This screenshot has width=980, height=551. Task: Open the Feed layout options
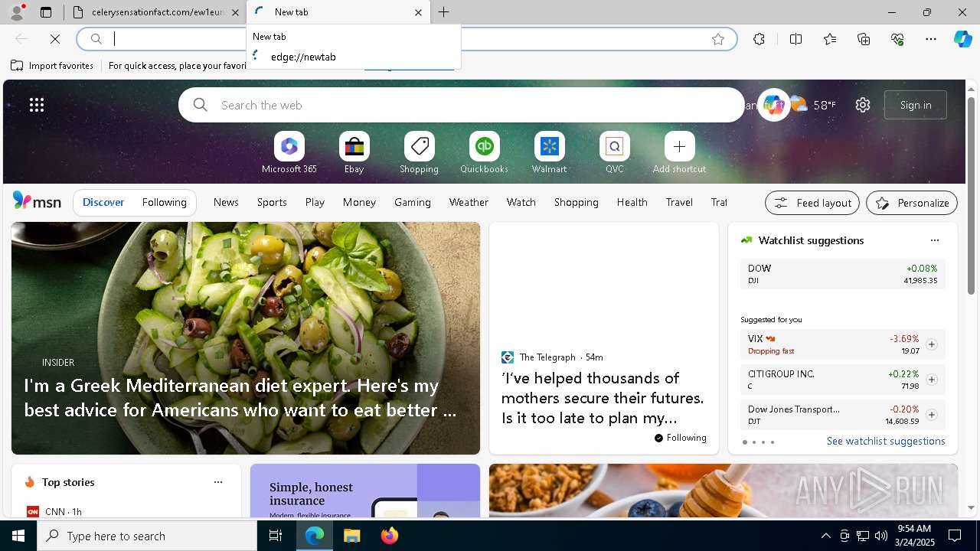pos(812,203)
